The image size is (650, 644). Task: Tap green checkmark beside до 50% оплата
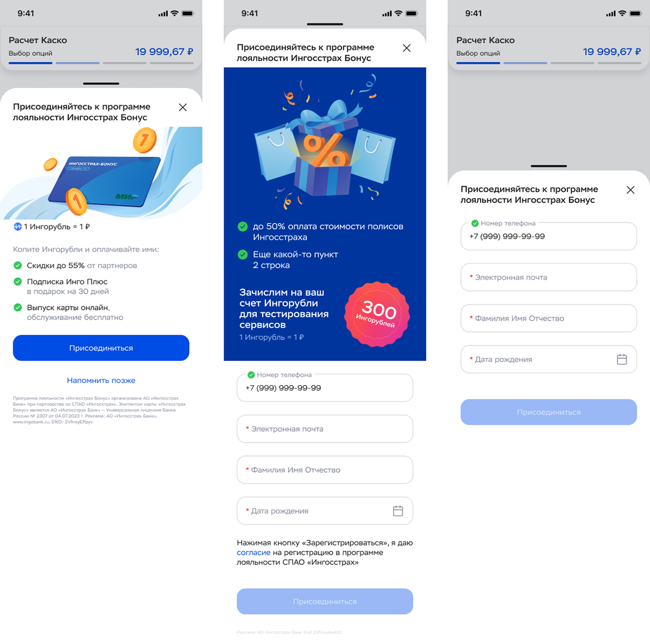pyautogui.click(x=243, y=226)
